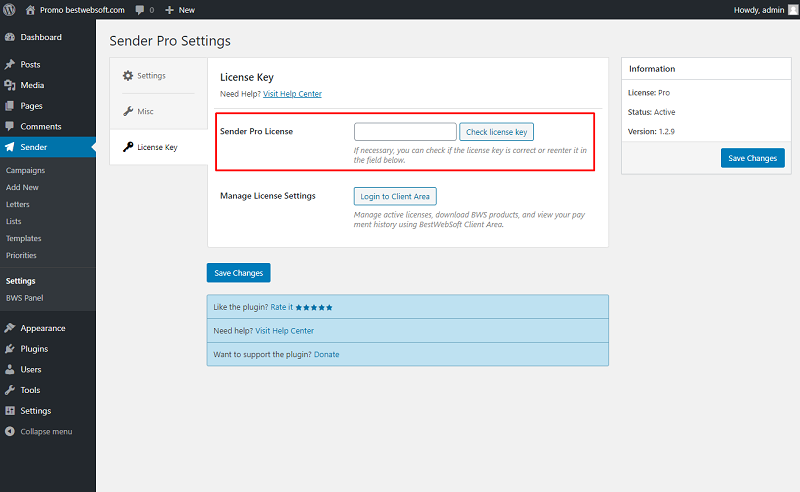Image resolution: width=800 pixels, height=492 pixels.
Task: Click the admin avatar icon
Action: (793, 10)
